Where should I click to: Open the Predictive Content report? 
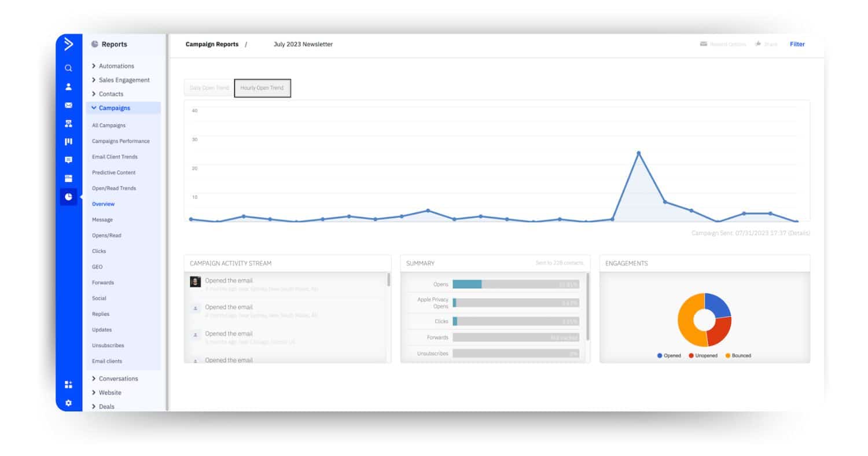pos(113,172)
